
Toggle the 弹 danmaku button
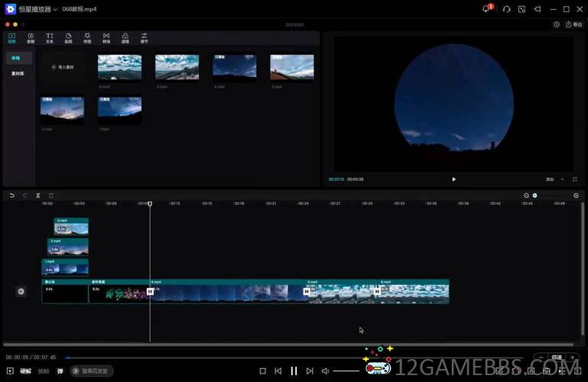point(60,371)
